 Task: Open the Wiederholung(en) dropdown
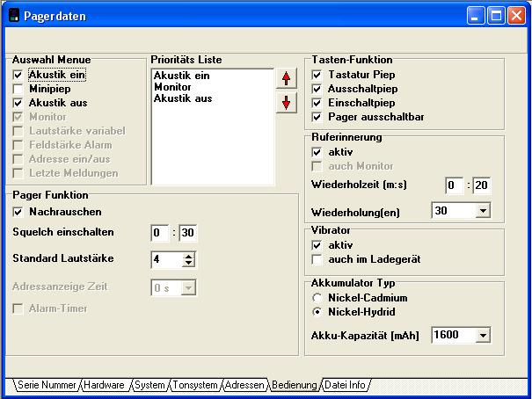[x=482, y=211]
